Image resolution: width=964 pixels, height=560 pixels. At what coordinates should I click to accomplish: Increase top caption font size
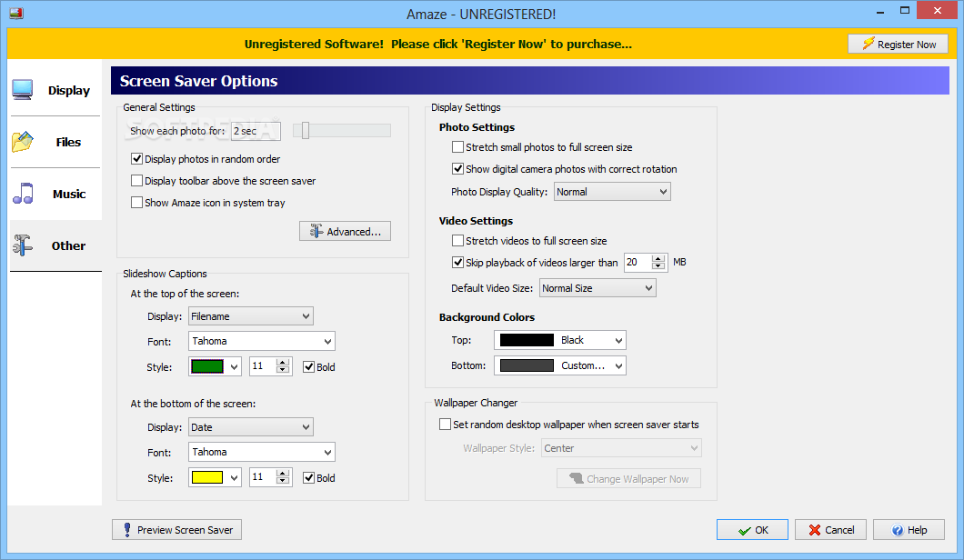pyautogui.click(x=283, y=363)
